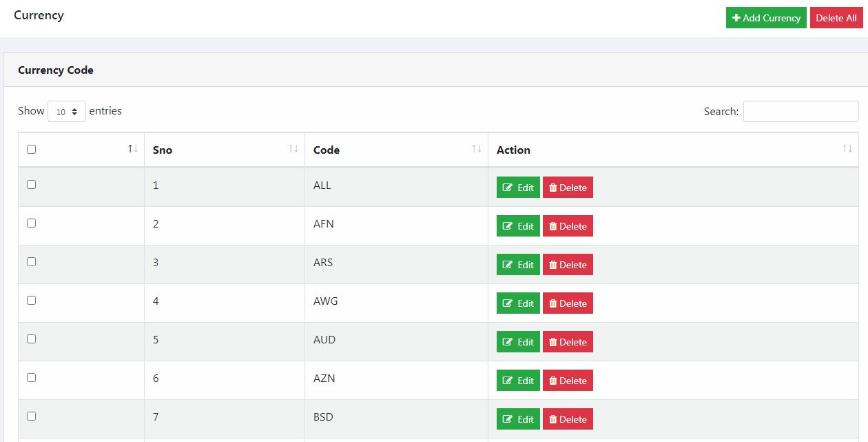This screenshot has height=442, width=868.
Task: Delete the BSD currency entry
Action: (x=568, y=419)
